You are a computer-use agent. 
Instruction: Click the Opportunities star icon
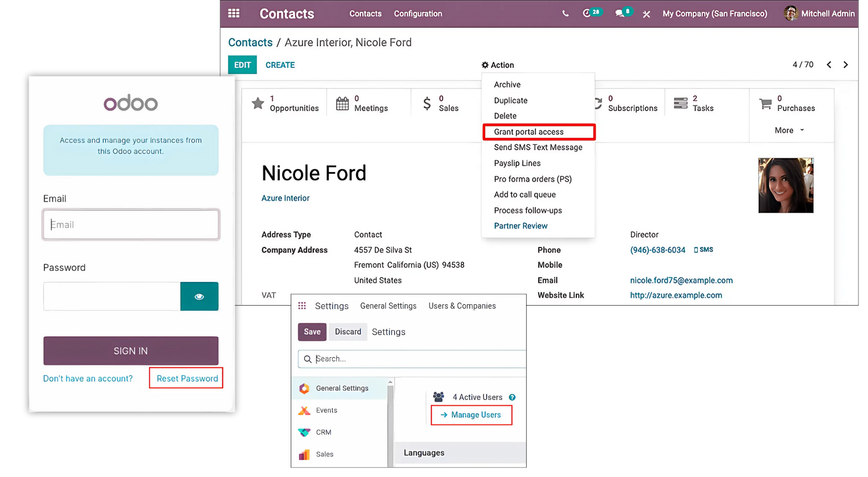click(258, 103)
